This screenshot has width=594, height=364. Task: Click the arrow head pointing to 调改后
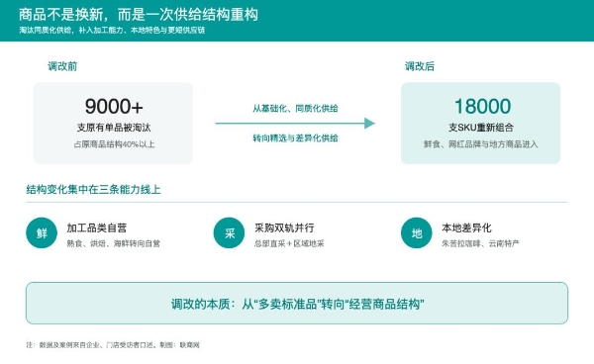point(369,124)
